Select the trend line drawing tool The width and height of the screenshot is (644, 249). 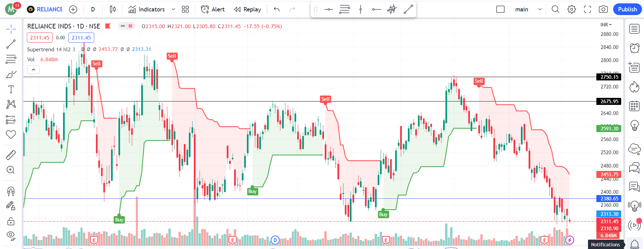(x=11, y=44)
